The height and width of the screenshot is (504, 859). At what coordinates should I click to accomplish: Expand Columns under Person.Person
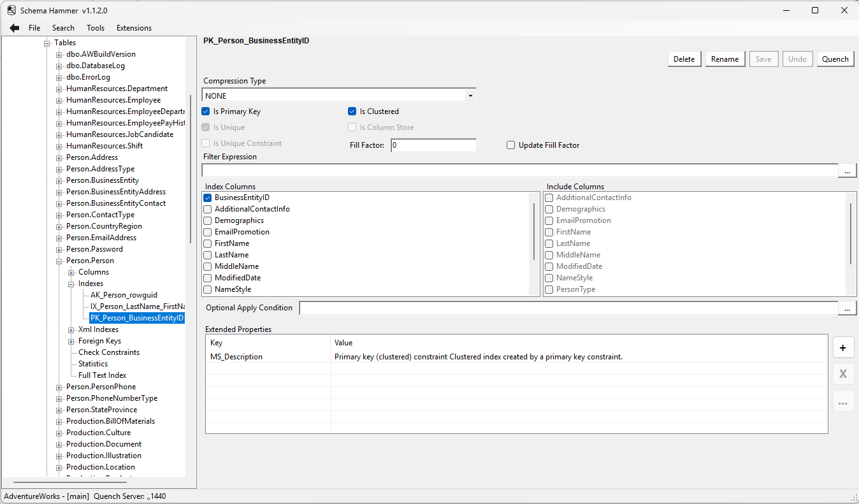pyautogui.click(x=72, y=271)
